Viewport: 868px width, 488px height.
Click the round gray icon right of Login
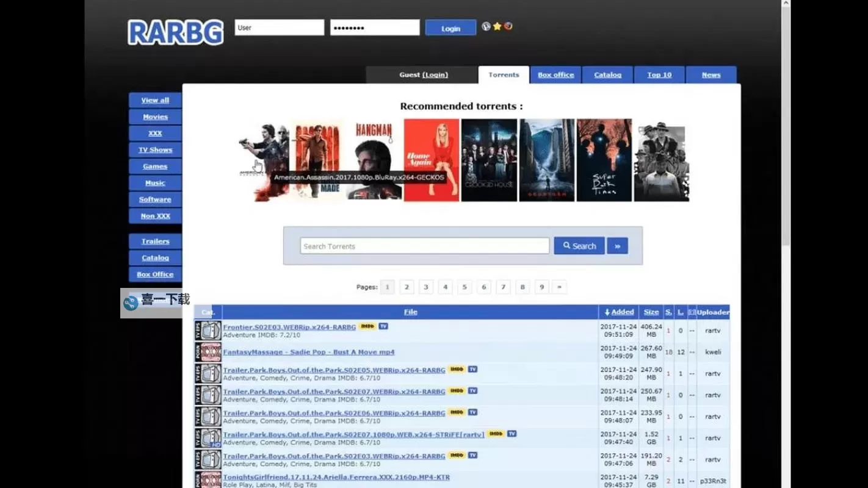coord(486,26)
